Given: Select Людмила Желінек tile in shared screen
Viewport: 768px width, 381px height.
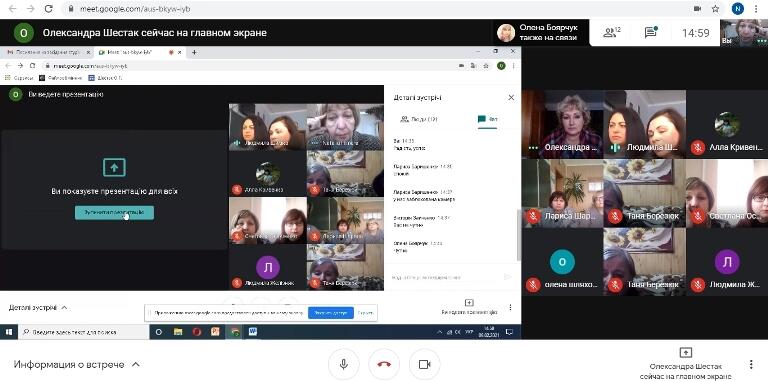Looking at the screenshot, I should (267, 267).
